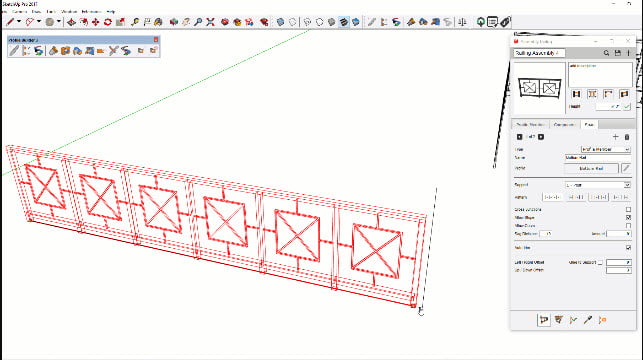
Task: Uncheck the Miter Slope checkbox
Action: pos(628,217)
